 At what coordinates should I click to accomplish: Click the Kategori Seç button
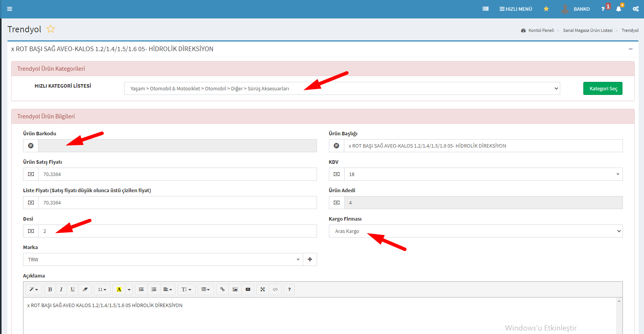(x=603, y=88)
